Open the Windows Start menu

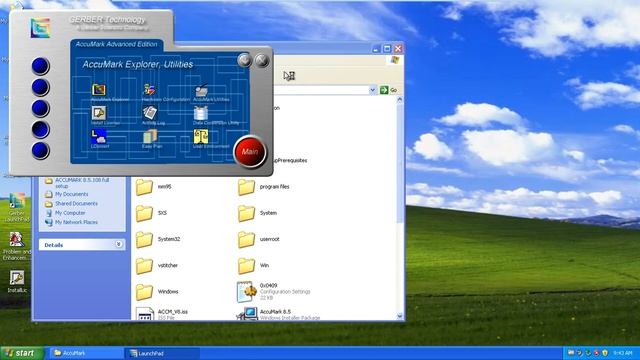pos(22,353)
